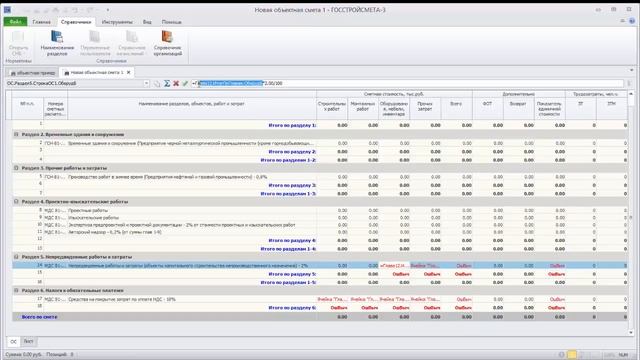640x360 pixels.
Task: Click the Sigma sum icon in formula bar
Action: [x=167, y=83]
